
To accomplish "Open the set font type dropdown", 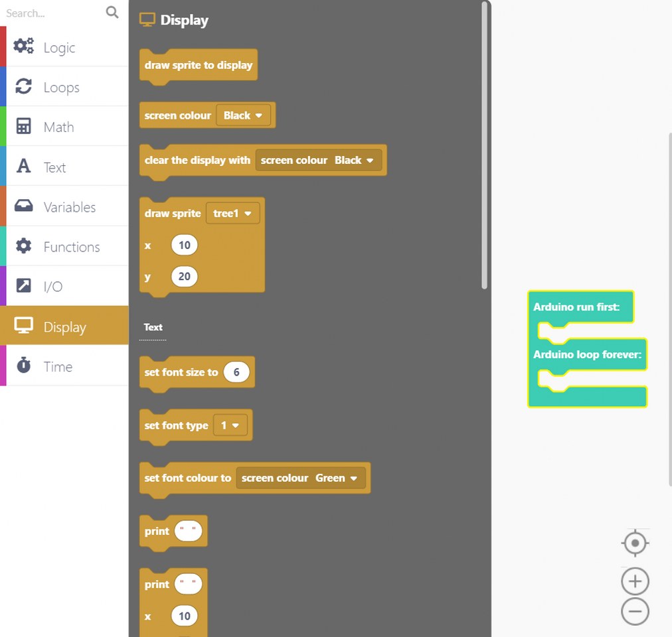I will pyautogui.click(x=230, y=425).
